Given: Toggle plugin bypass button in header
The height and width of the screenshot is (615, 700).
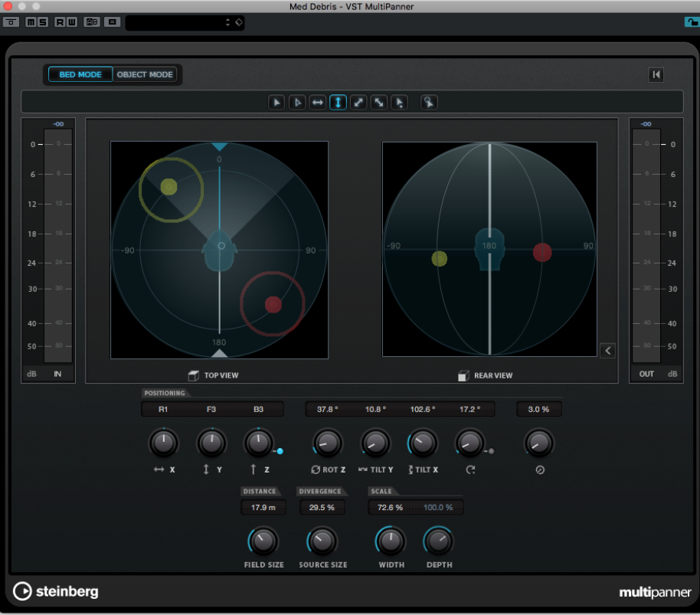Looking at the screenshot, I should click(11, 22).
